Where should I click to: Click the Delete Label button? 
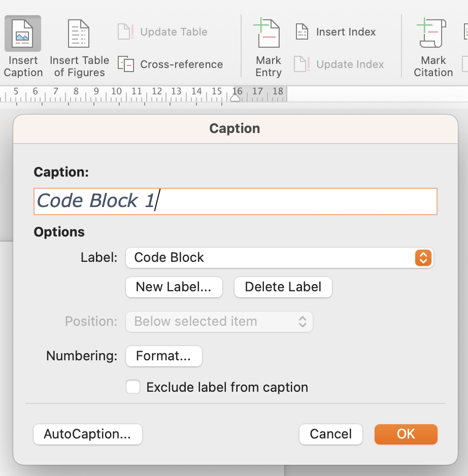click(283, 287)
